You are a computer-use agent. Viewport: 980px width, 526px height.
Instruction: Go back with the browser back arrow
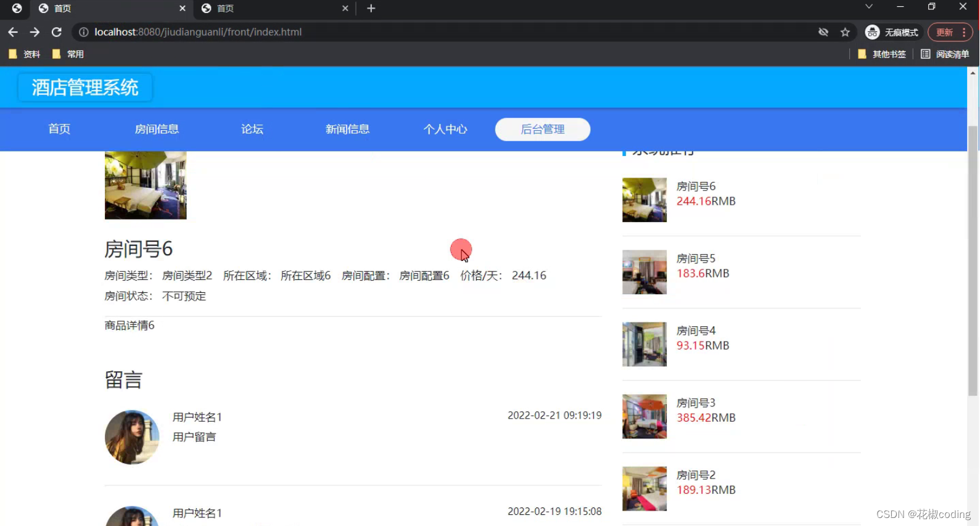click(x=13, y=32)
